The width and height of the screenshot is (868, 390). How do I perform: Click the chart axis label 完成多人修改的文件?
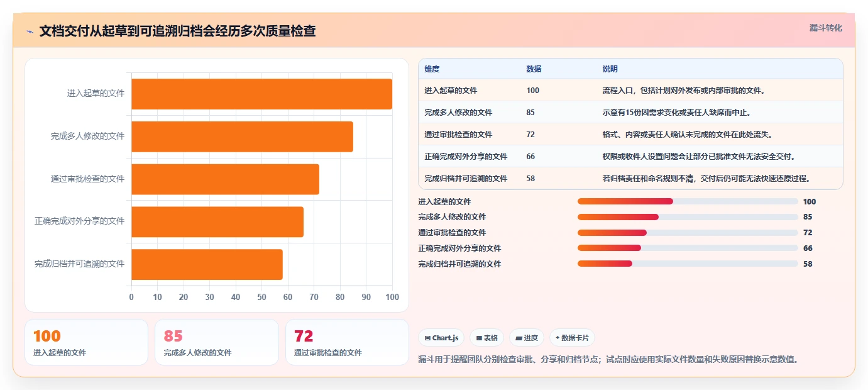pos(88,136)
